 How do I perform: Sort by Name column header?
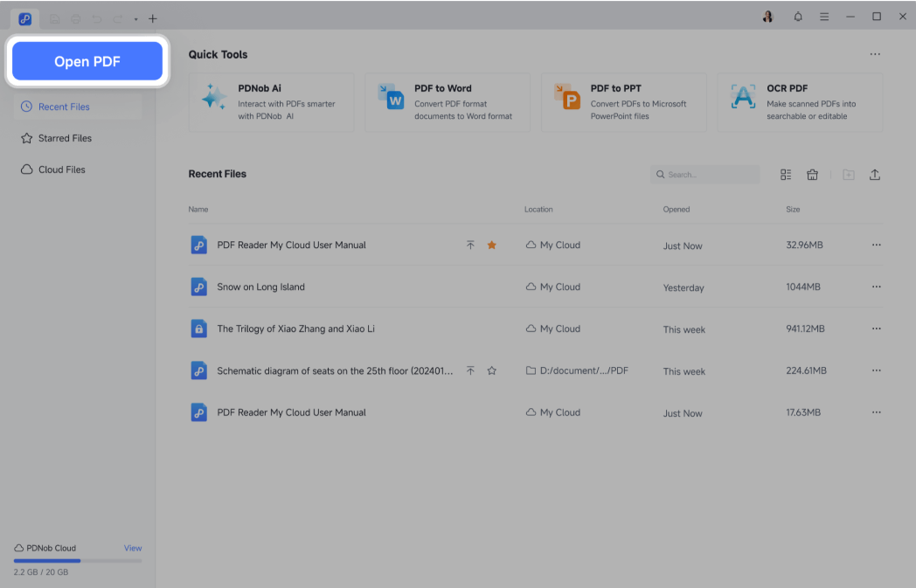(x=198, y=209)
